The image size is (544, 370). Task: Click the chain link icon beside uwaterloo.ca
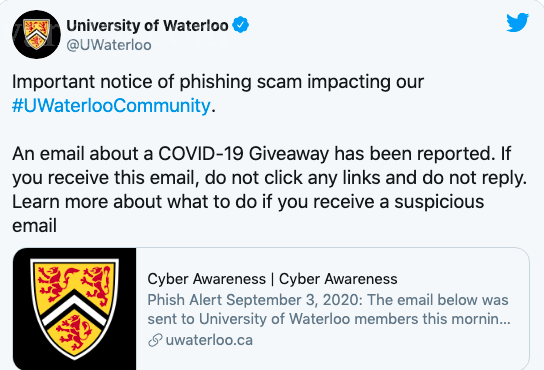[155, 340]
